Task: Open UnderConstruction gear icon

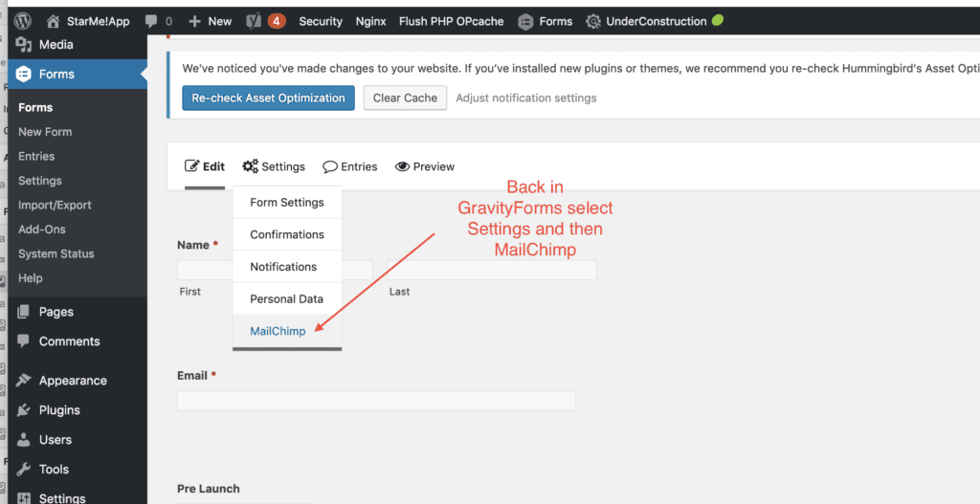Action: pyautogui.click(x=593, y=22)
